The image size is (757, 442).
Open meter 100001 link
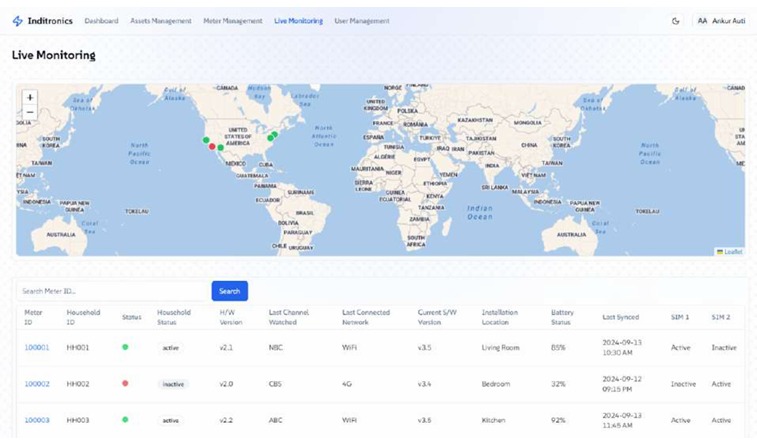coord(37,347)
